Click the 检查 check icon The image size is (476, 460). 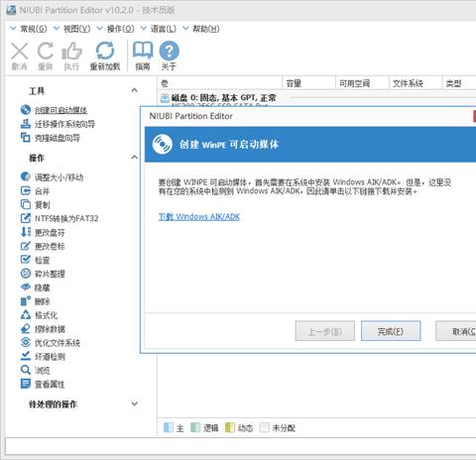26,260
